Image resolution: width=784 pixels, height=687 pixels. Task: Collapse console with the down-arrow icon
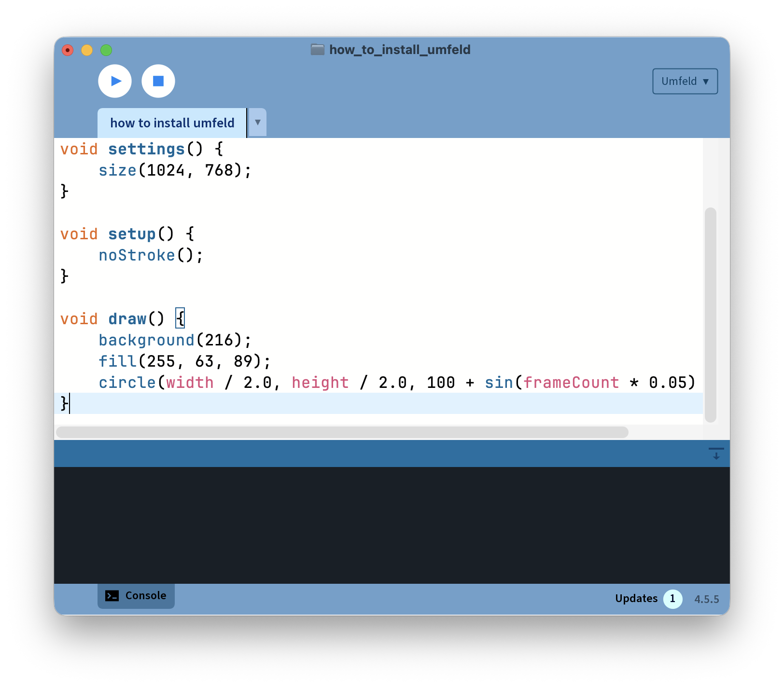(x=716, y=453)
